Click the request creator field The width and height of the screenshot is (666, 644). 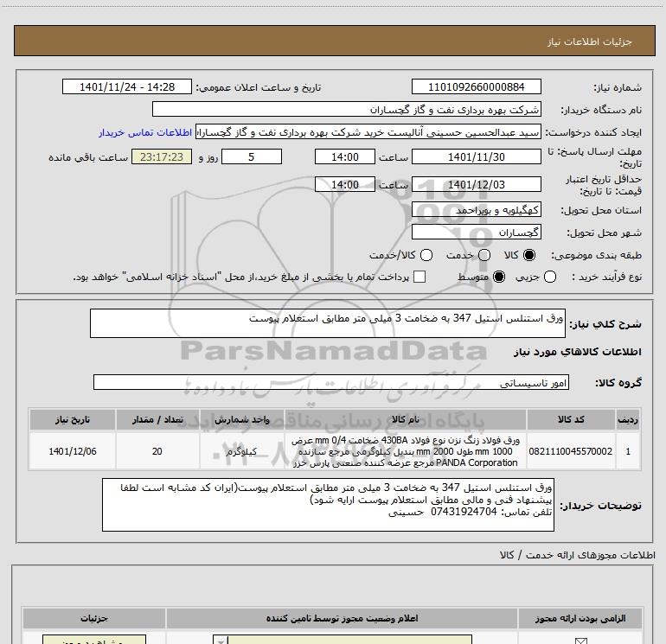(x=368, y=132)
